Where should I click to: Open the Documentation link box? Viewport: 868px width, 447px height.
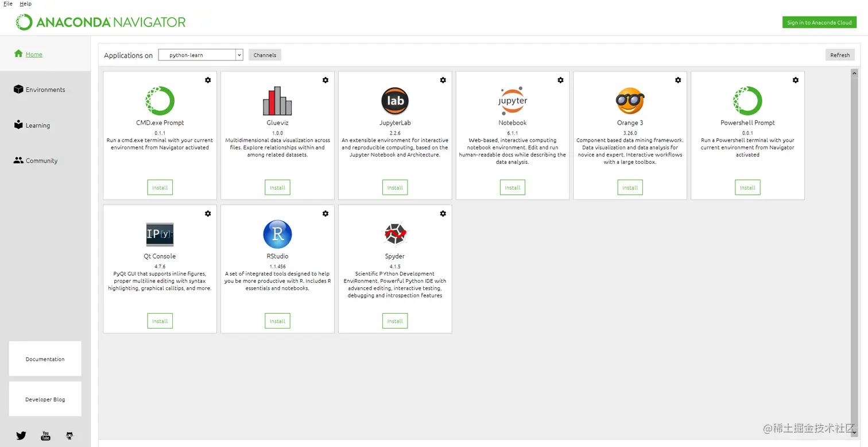45,359
